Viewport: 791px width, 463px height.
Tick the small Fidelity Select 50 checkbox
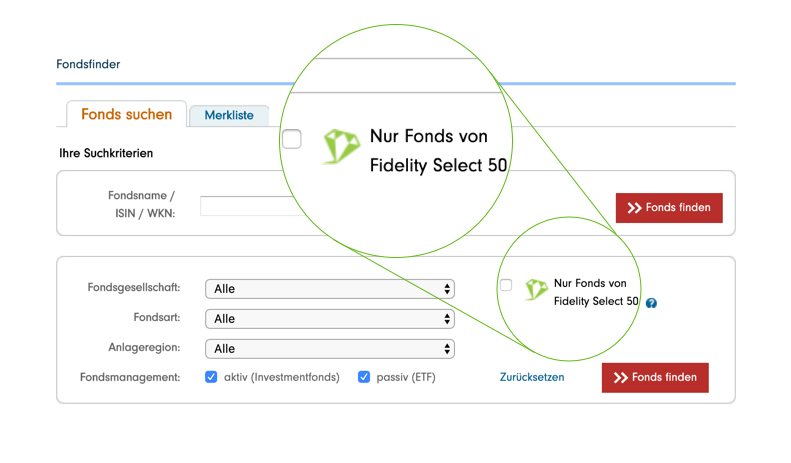click(506, 285)
